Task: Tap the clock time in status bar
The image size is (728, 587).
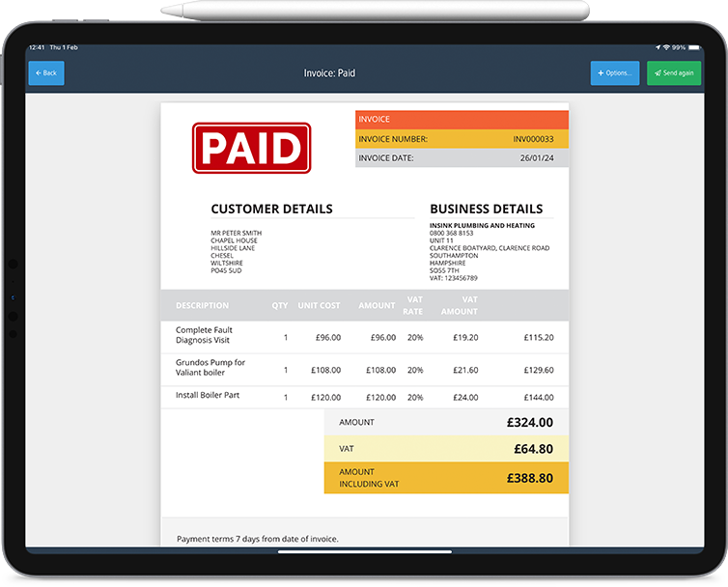Action: (x=38, y=46)
